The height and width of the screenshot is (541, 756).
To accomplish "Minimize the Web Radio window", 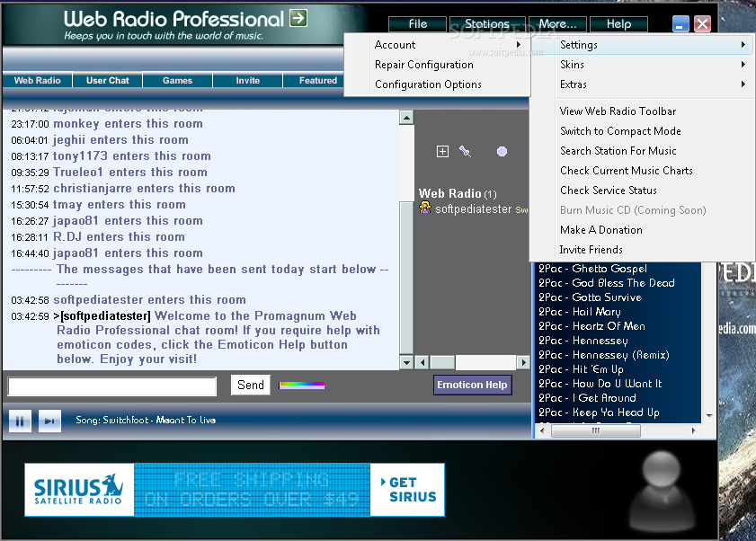I will click(x=680, y=23).
